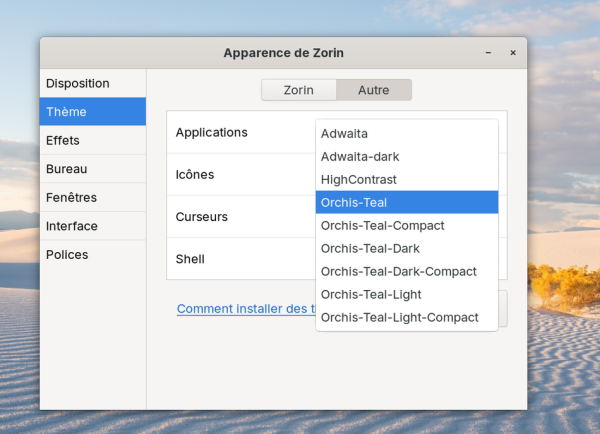Select the highlighted Orchis-Teal option

pyautogui.click(x=406, y=202)
